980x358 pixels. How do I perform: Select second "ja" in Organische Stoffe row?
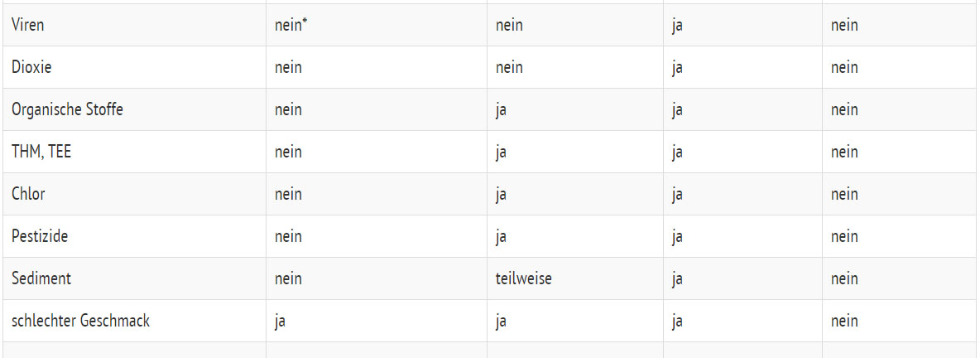(x=677, y=109)
